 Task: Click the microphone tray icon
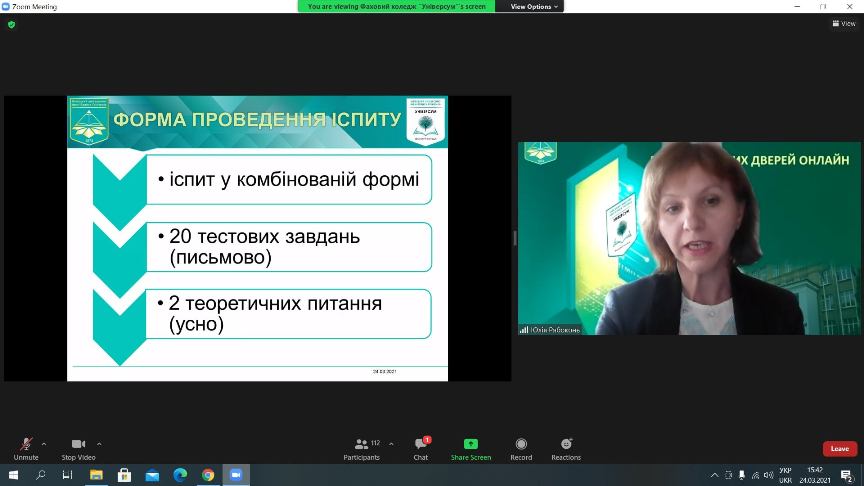(742, 475)
